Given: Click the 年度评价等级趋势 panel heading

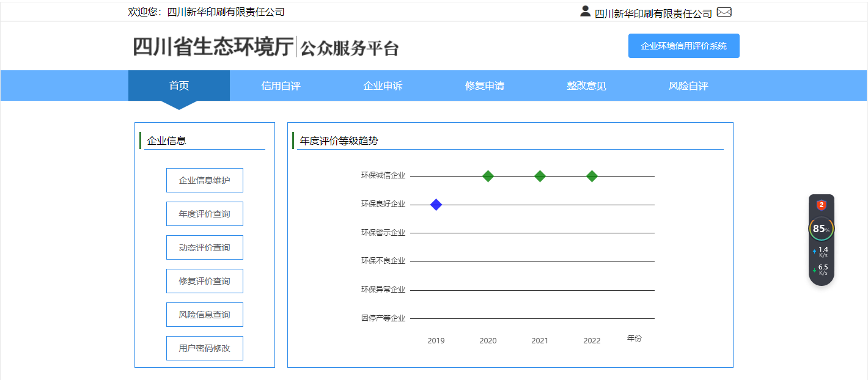Looking at the screenshot, I should coord(339,141).
